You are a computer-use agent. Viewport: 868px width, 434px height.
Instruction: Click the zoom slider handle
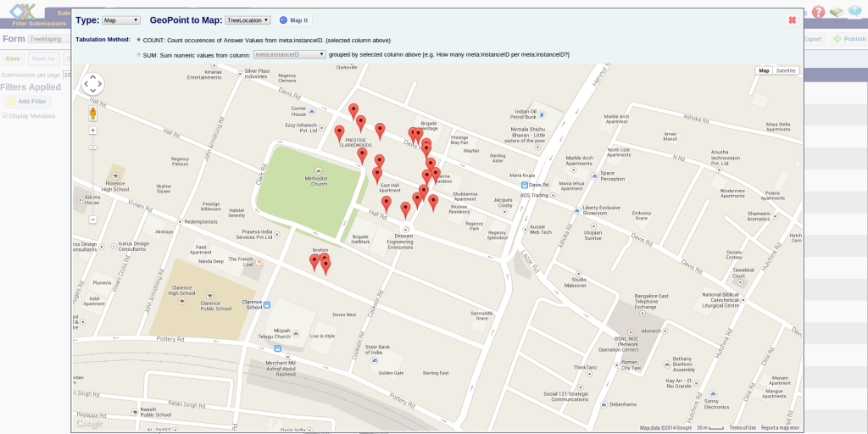pos(93,147)
